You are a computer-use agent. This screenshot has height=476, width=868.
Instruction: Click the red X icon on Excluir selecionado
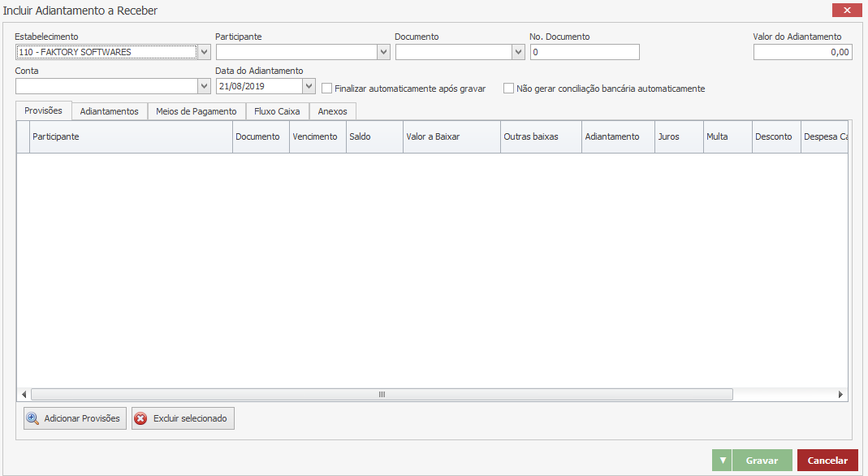141,418
